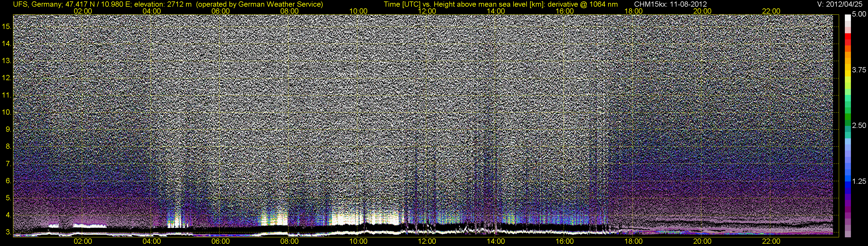
Task: Click the 3.75 colorbar scale value
Action: tap(859, 70)
